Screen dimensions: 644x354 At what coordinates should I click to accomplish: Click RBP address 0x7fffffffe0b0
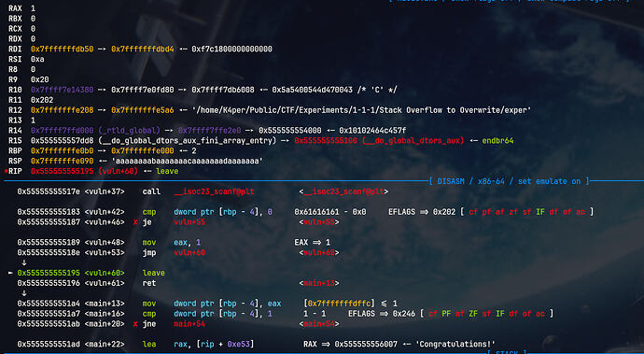point(62,151)
